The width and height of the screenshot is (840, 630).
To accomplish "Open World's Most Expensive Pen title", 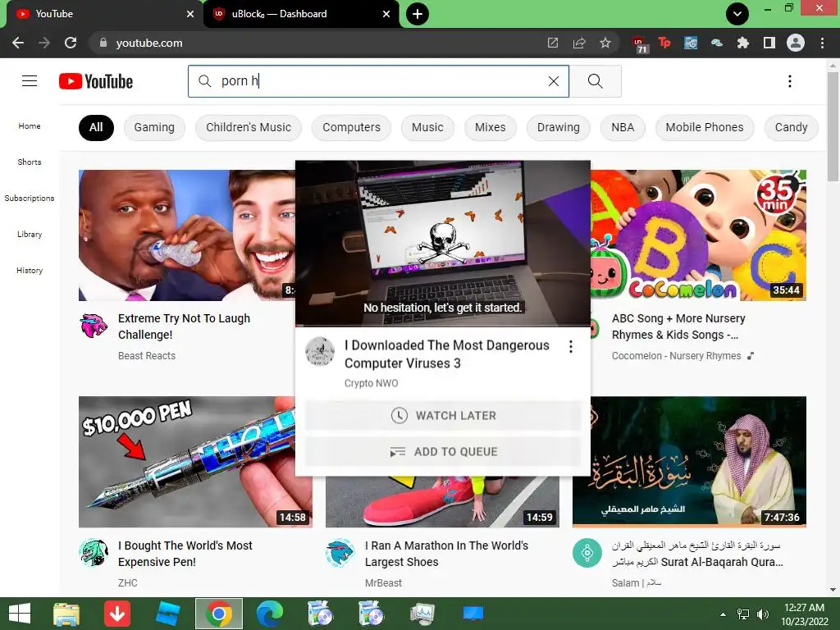I will 185,554.
